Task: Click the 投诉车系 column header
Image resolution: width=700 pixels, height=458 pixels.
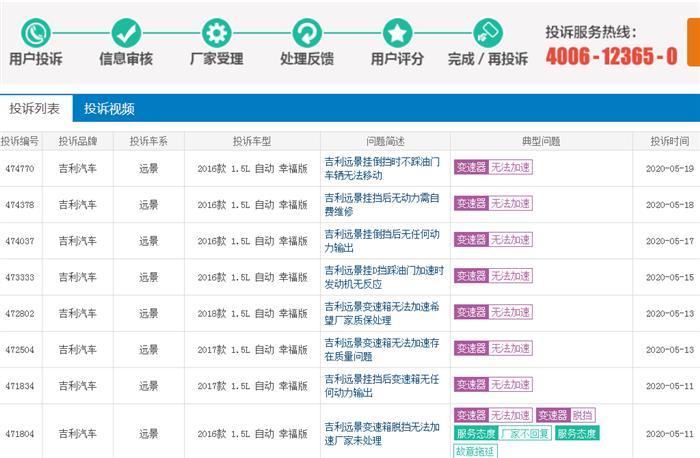Action: pyautogui.click(x=149, y=141)
